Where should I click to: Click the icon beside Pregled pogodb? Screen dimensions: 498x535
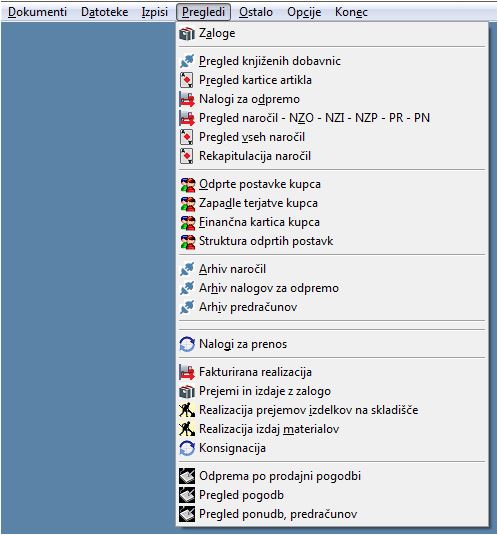click(187, 495)
